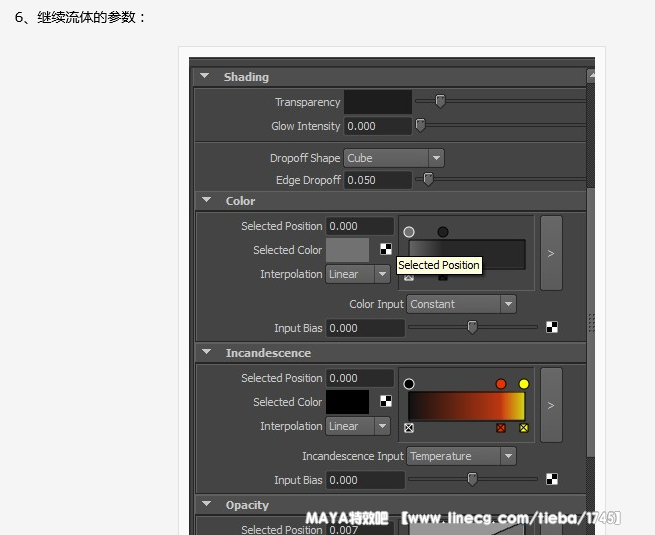
Task: Collapse the Opacity section
Action: coord(206,504)
